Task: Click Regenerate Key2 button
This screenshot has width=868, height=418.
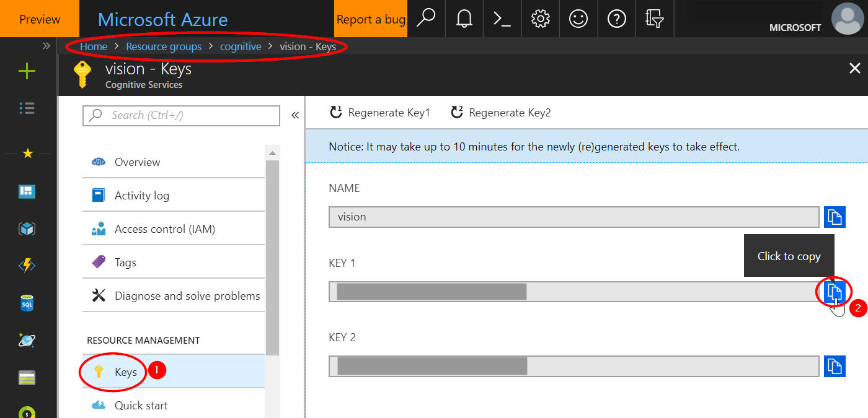Action: [500, 112]
